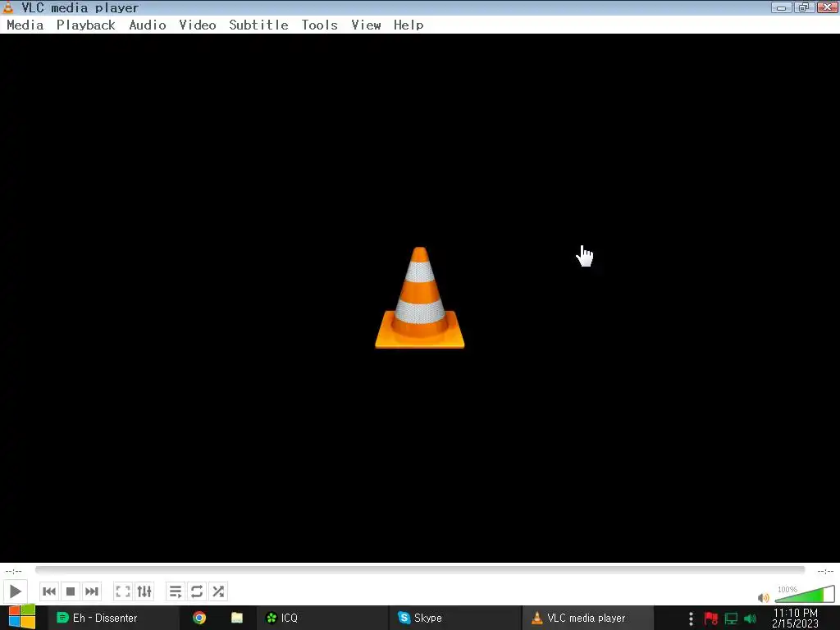Open the Tools menu

click(x=319, y=25)
